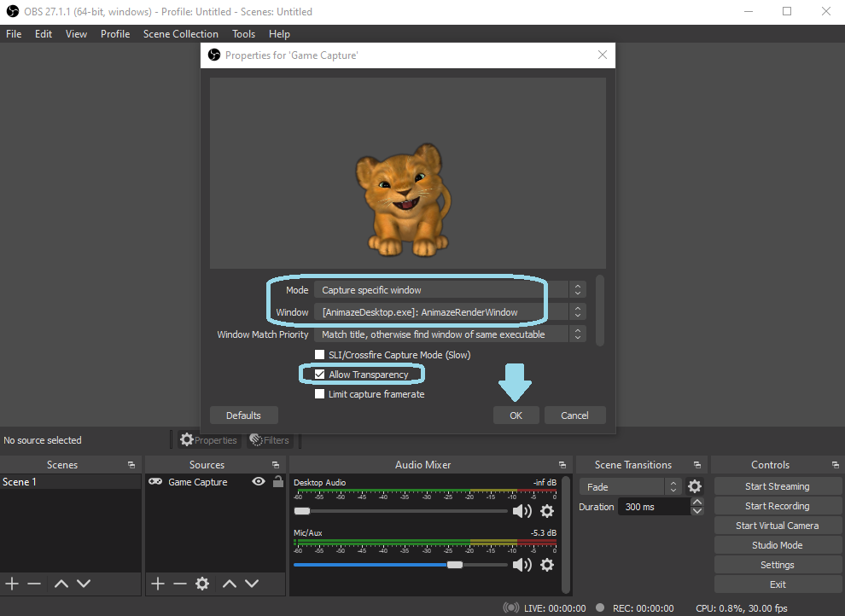
Task: Open the Tools menu
Action: [243, 33]
